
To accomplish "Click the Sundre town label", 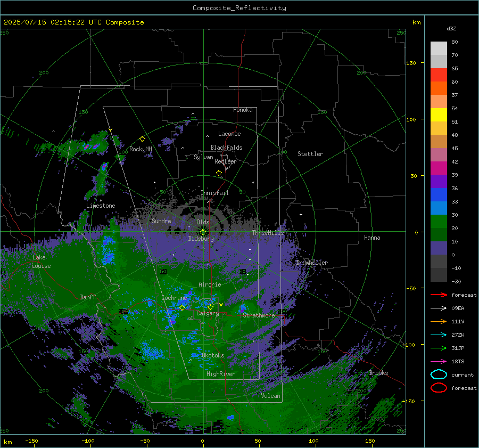I will coord(161,221).
